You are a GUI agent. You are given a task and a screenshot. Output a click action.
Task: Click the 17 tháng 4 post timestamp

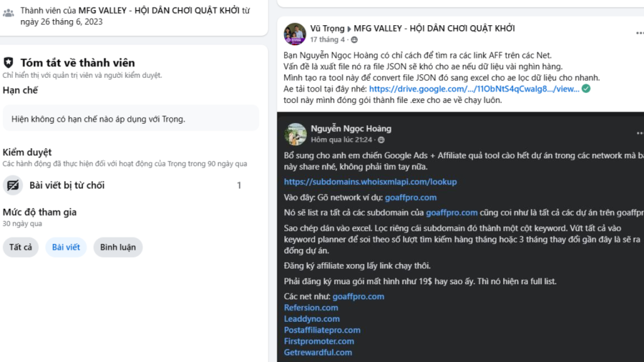[x=327, y=40]
